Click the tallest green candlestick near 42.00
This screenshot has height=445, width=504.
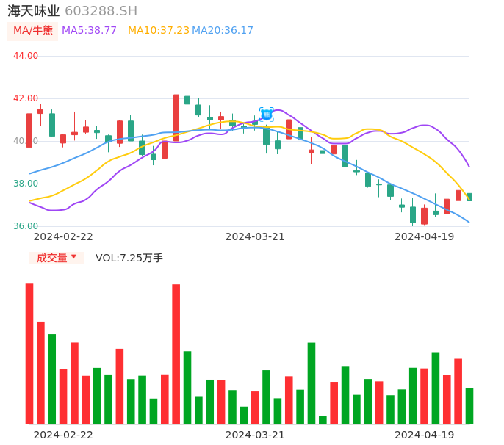coord(187,100)
